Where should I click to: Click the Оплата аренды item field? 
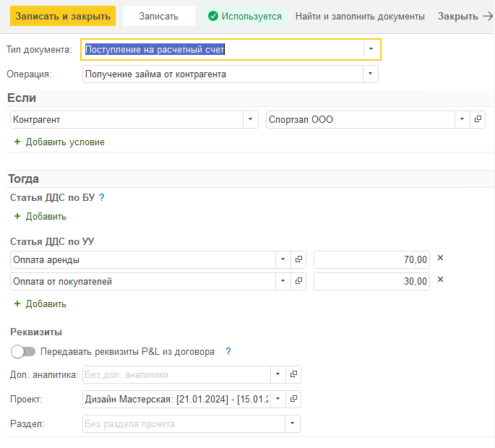143,259
